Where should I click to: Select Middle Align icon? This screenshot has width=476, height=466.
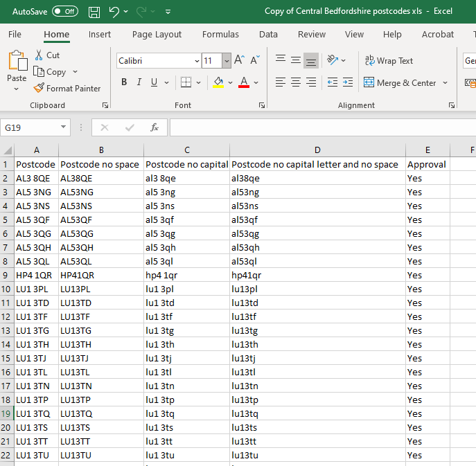pos(296,60)
